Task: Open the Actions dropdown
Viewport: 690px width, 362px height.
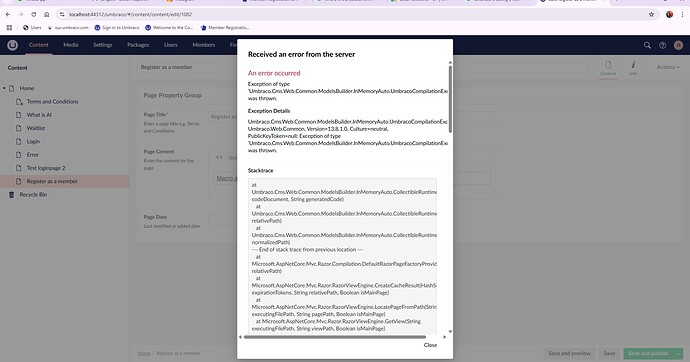Action: tap(668, 67)
